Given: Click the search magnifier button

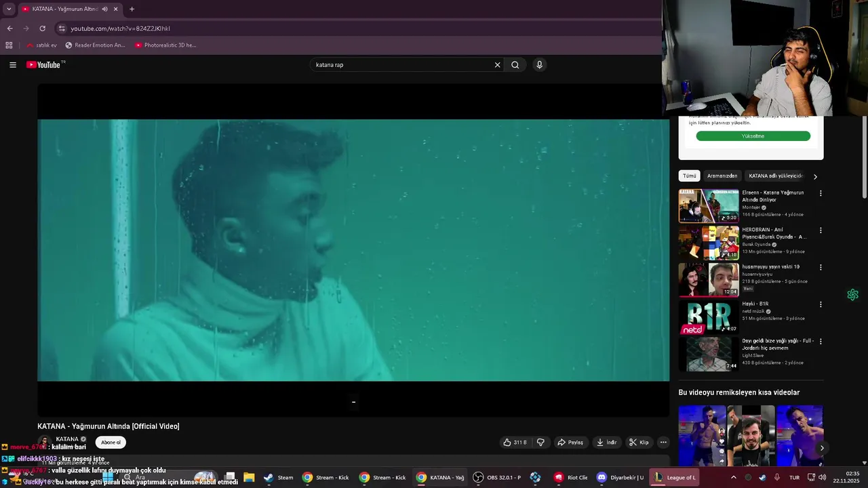Looking at the screenshot, I should (x=515, y=65).
